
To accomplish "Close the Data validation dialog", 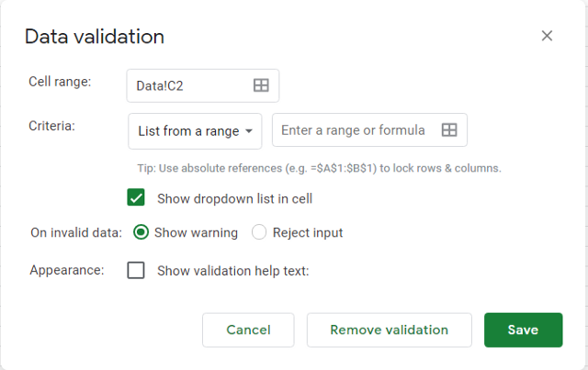I will click(x=547, y=36).
